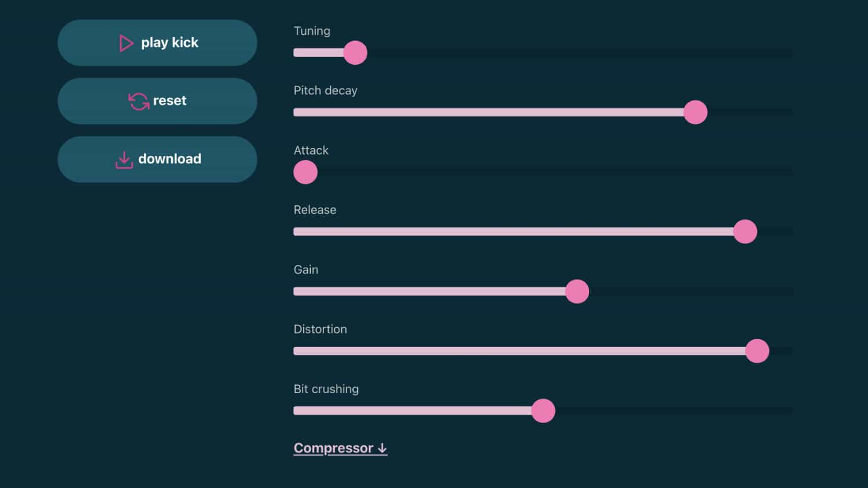Image resolution: width=868 pixels, height=488 pixels.
Task: Click the reset button label
Action: (170, 101)
